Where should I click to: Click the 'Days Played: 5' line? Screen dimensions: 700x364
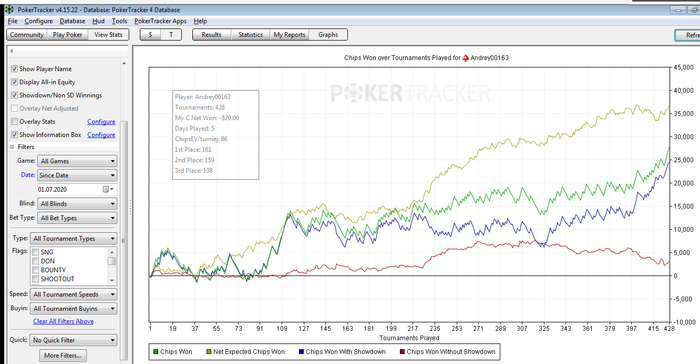click(x=195, y=128)
